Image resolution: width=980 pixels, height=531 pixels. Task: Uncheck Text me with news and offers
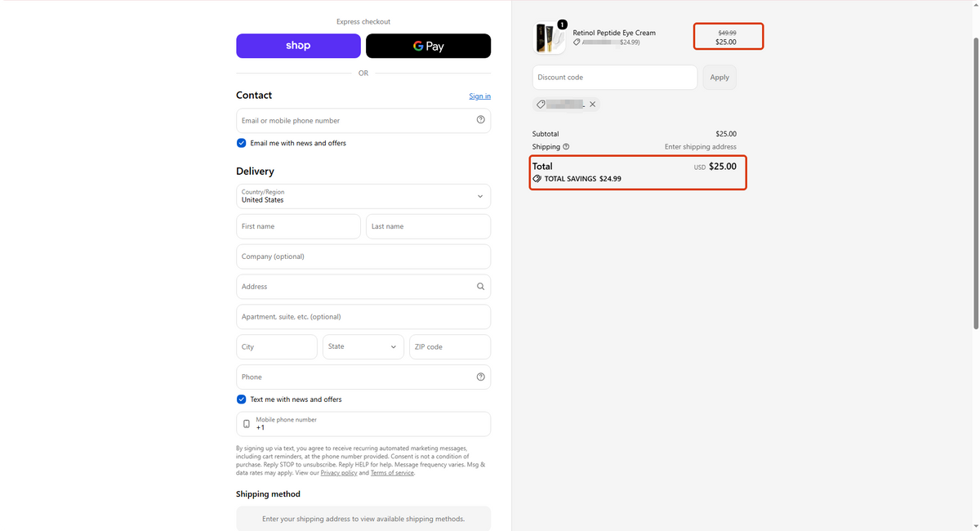pos(241,399)
